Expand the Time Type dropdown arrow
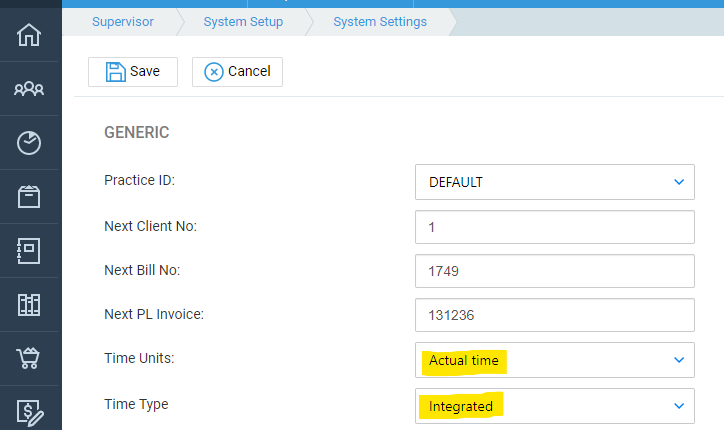724x430 pixels. 679,406
